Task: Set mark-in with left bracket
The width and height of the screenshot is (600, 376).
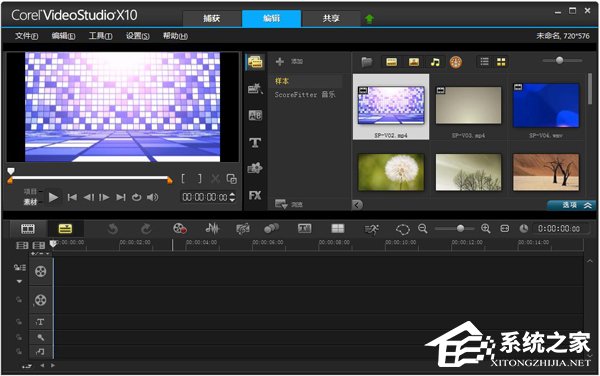Action: [x=183, y=179]
